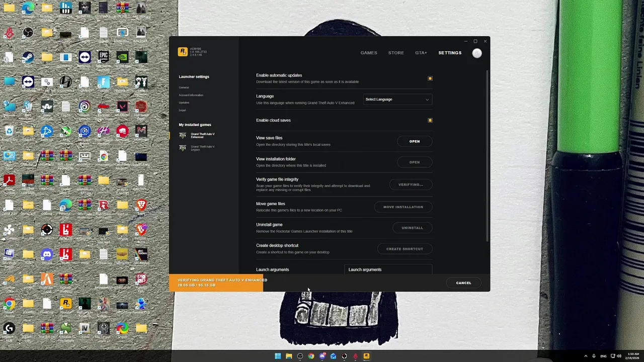Screen dimensions: 644x362
Task: Open the ShareX desktop shortcut
Action: pyautogui.click(x=122, y=330)
